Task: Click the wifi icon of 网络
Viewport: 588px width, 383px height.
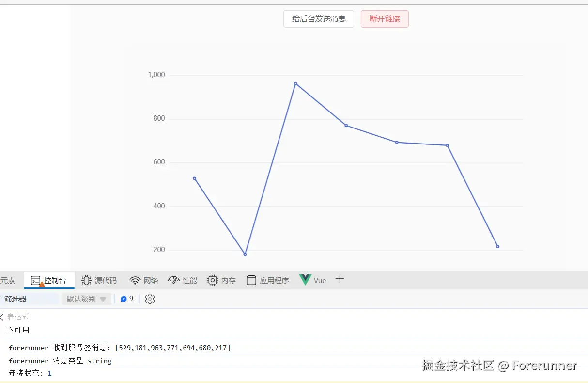Action: coord(135,280)
